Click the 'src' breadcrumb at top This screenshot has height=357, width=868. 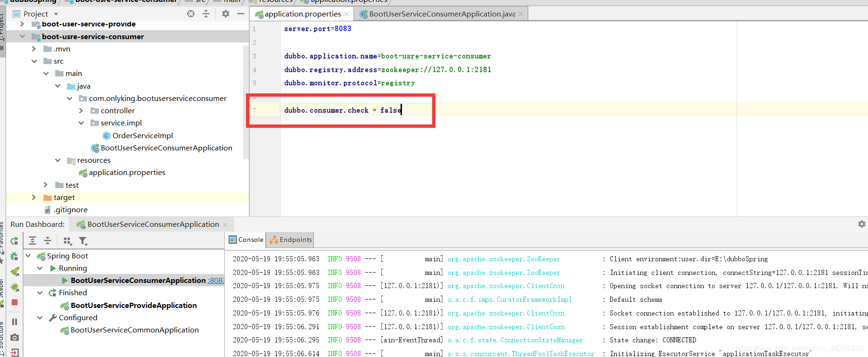tap(201, 1)
